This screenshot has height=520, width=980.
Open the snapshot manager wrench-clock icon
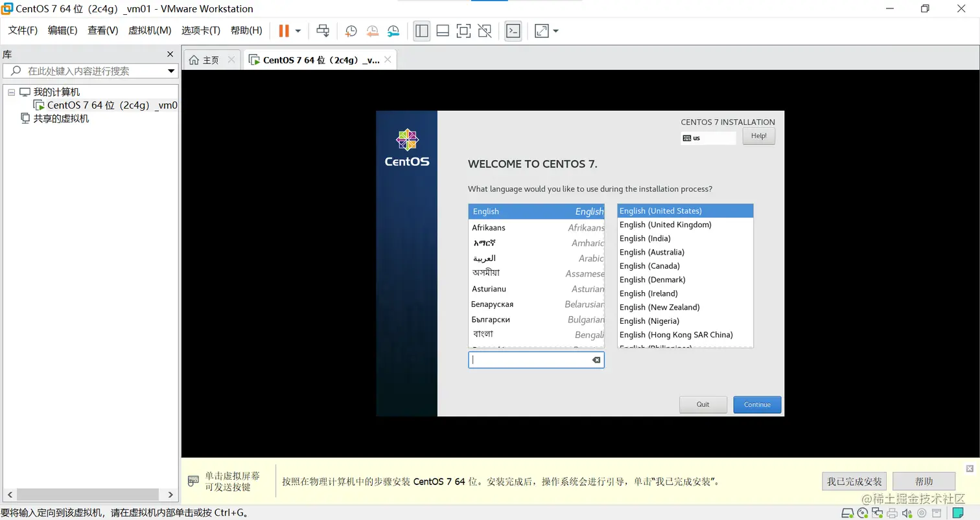pyautogui.click(x=393, y=30)
